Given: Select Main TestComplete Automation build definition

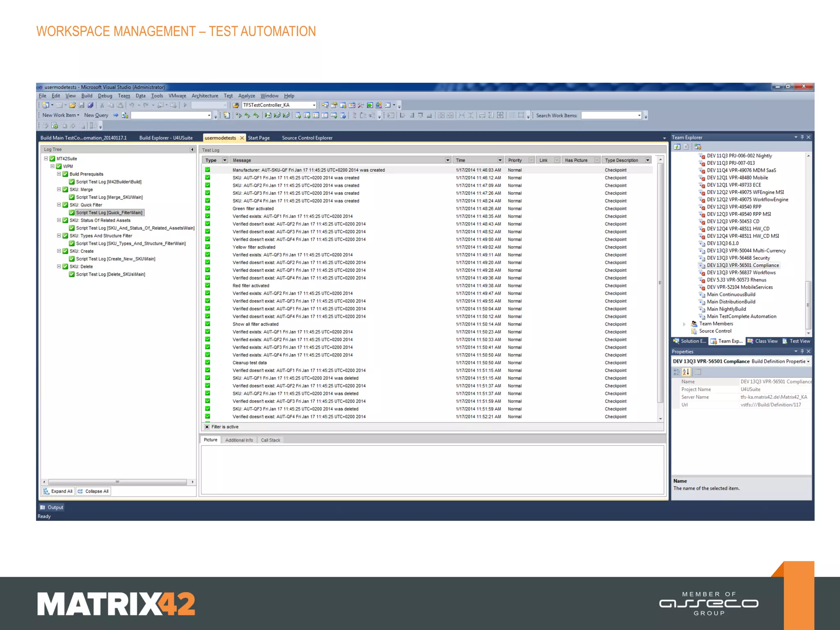Looking at the screenshot, I should (742, 317).
